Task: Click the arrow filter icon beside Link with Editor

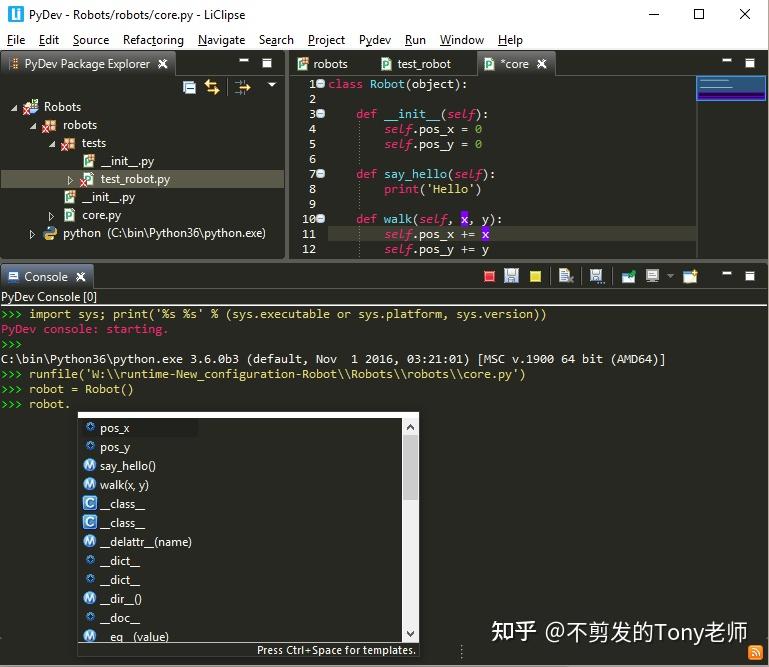Action: point(242,87)
